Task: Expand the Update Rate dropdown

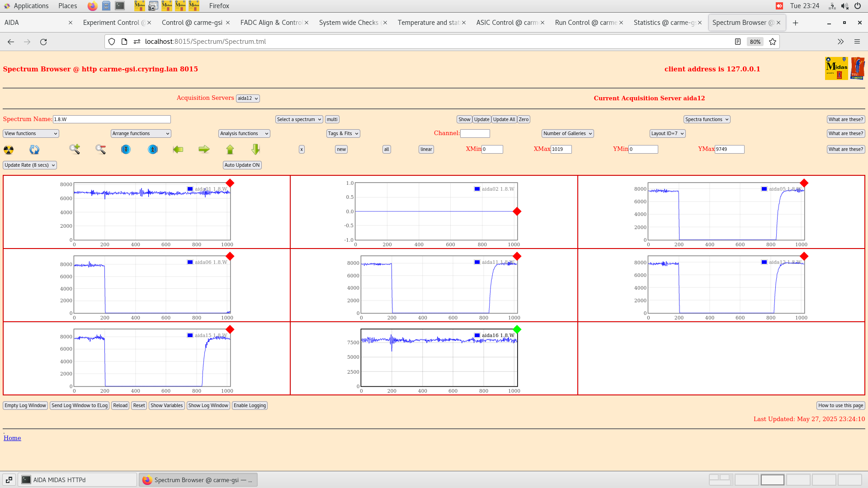Action: click(30, 165)
